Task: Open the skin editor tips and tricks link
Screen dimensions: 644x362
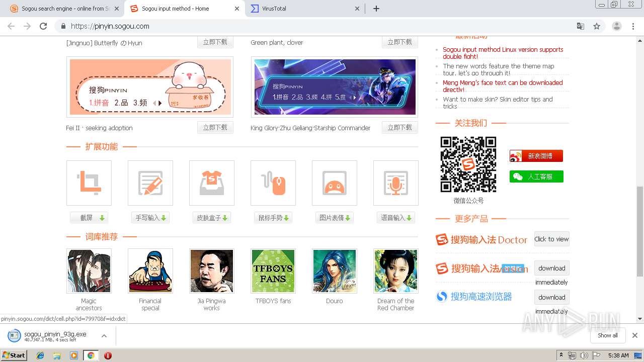Action: coord(498,103)
